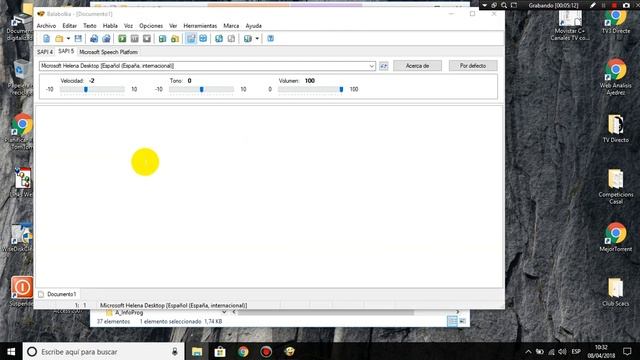Viewport: 640px width, 360px height.
Task: Start reading aloud with green play icon
Action: (x=122, y=39)
